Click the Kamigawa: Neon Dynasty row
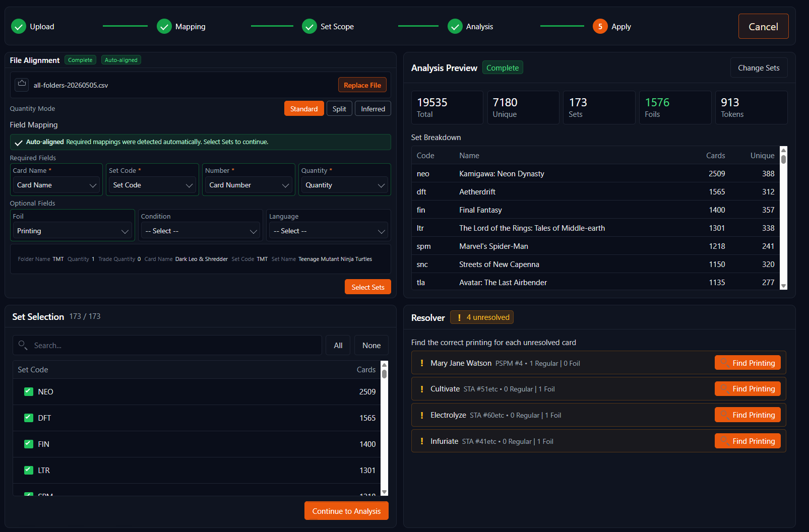 (595, 173)
